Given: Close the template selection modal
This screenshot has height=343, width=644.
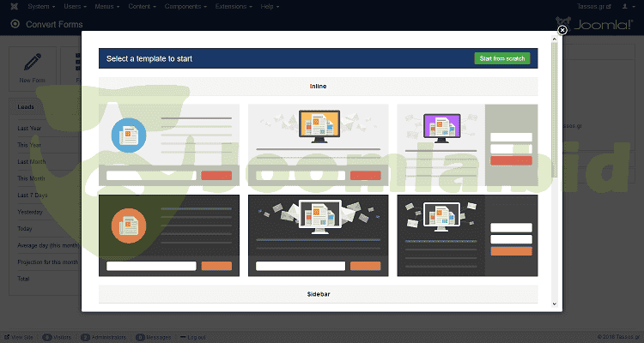Looking at the screenshot, I should point(562,30).
